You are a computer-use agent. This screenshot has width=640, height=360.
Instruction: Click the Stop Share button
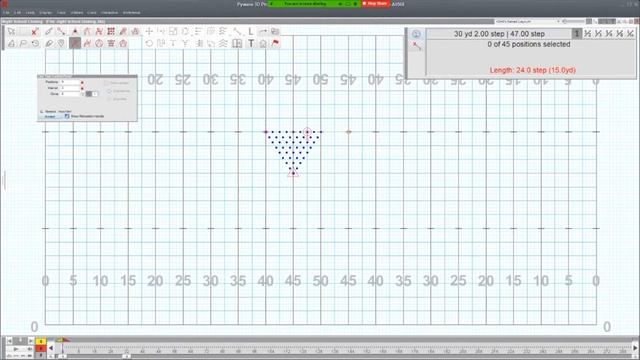pyautogui.click(x=376, y=4)
